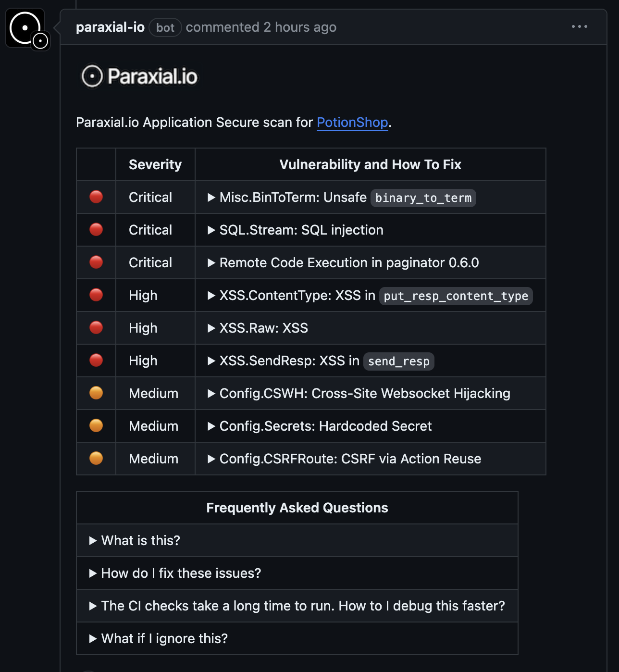Screen dimensions: 619x672
Task: Open the three-dot comment options menu
Action: pyautogui.click(x=579, y=27)
